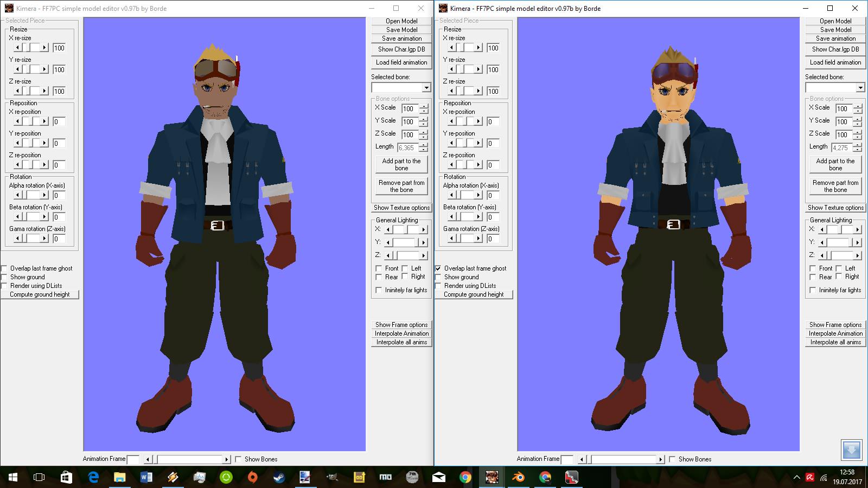Click General Lighting Y slider, left window
This screenshot has width=868, height=488.
pyautogui.click(x=406, y=242)
